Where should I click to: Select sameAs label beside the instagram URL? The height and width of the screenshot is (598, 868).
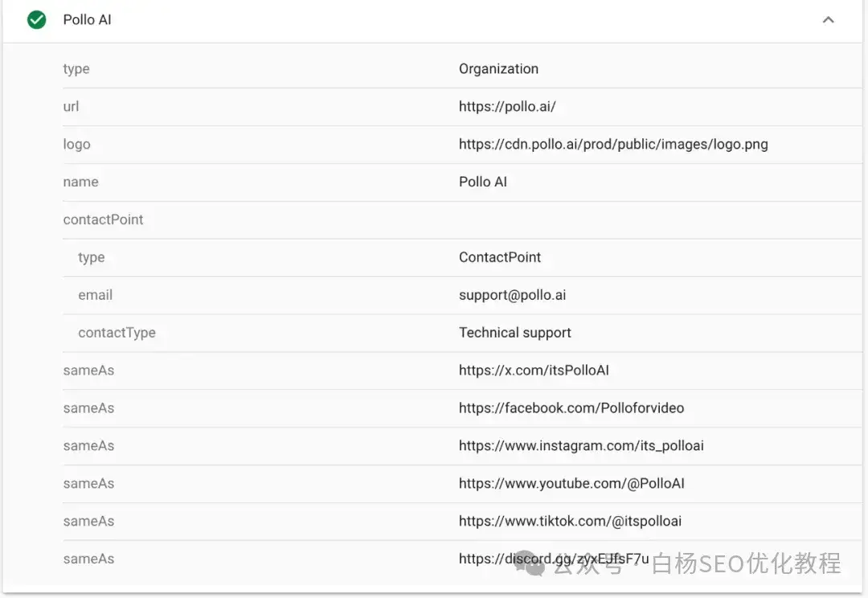pos(88,446)
